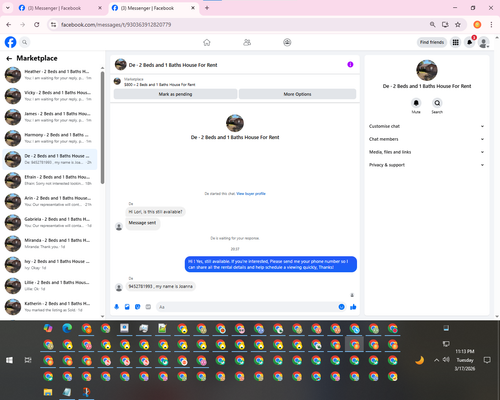This screenshot has width=500, height=400.
Task: Select second Messenger browser tab
Action: 153,8
